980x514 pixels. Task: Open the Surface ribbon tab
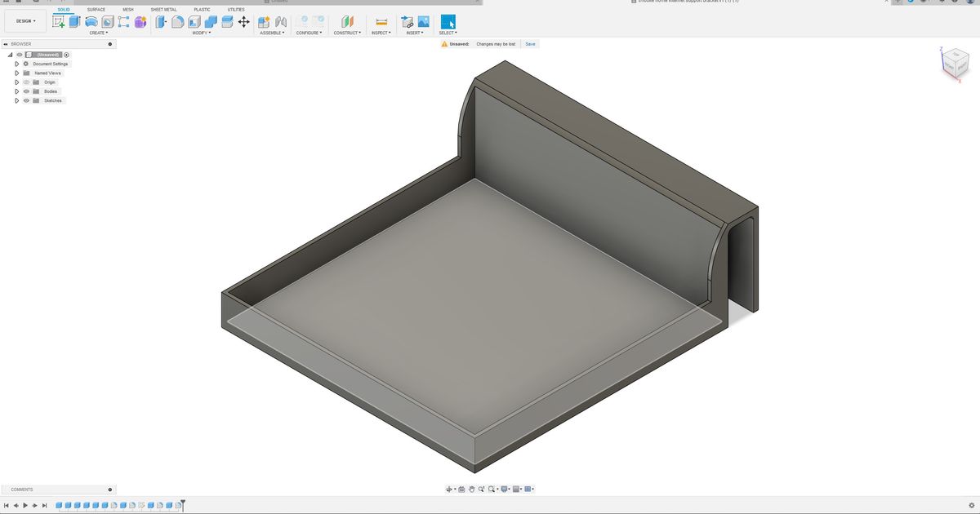(x=96, y=9)
